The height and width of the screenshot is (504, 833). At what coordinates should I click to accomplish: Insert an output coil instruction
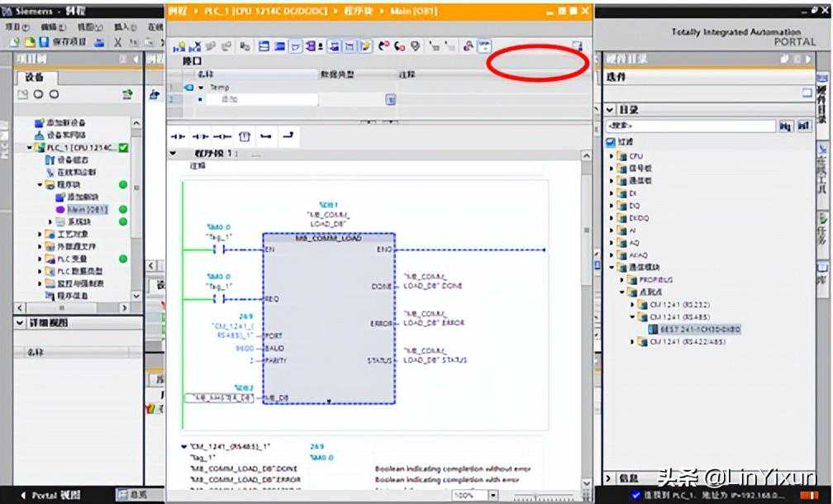point(221,136)
